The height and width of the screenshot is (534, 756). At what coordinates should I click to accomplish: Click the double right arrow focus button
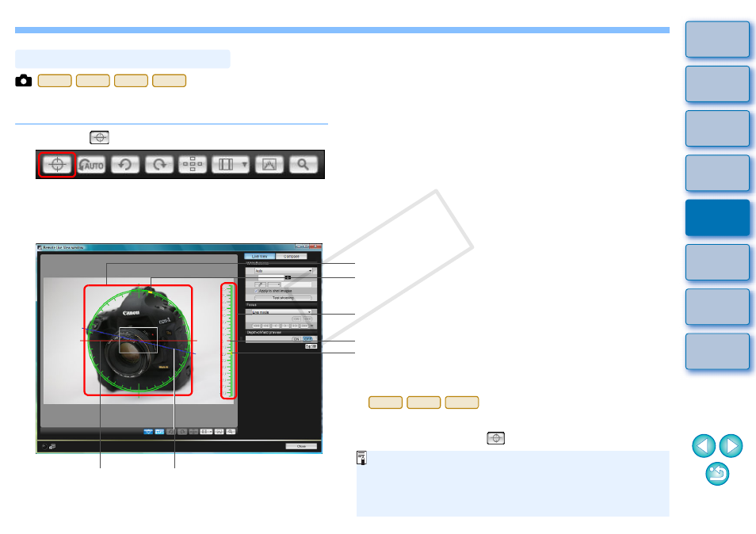pos(295,326)
